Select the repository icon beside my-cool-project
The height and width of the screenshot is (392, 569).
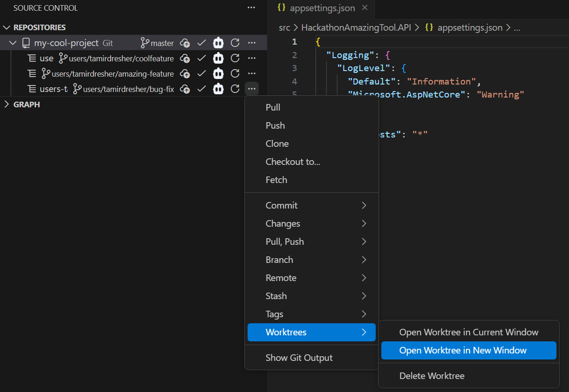click(x=26, y=42)
